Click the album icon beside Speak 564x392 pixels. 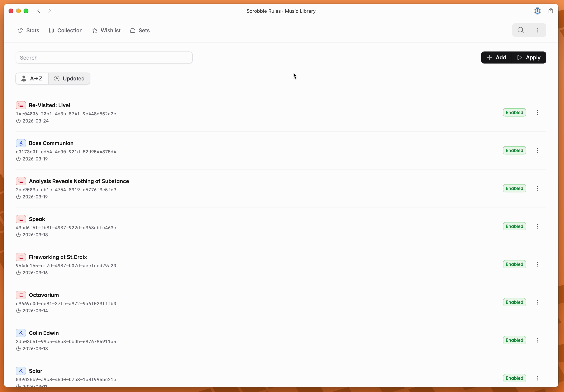[21, 219]
